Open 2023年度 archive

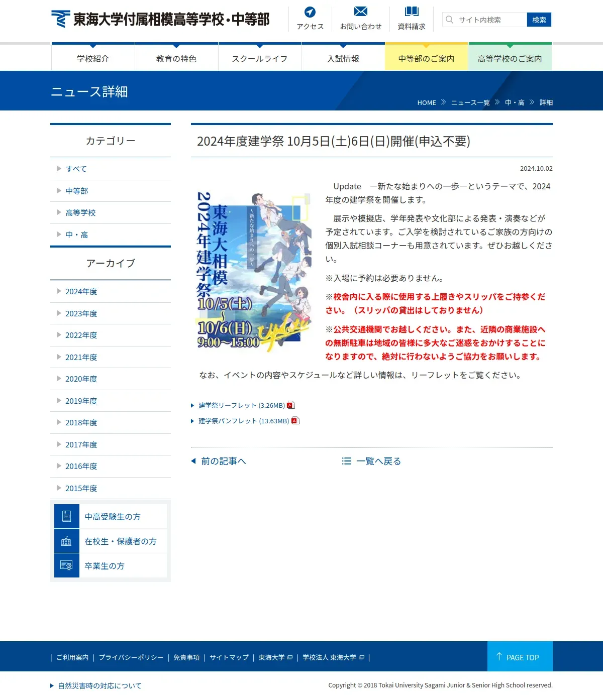point(111,313)
